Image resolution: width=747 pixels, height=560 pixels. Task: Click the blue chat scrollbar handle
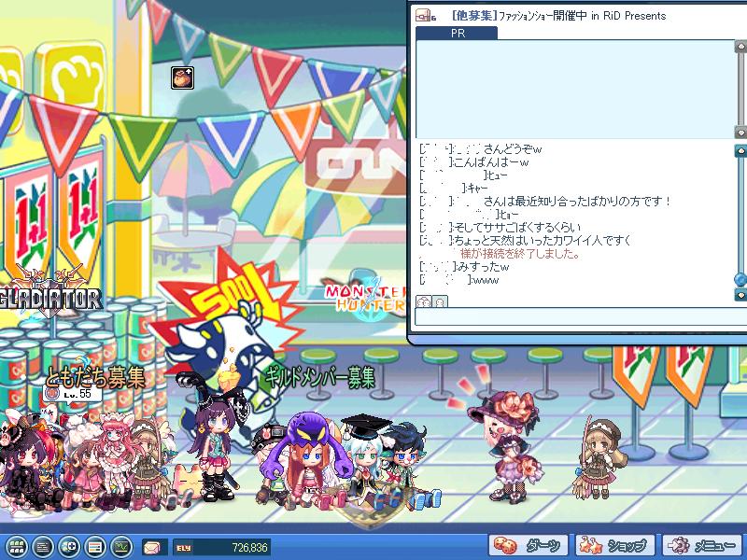pos(740,279)
